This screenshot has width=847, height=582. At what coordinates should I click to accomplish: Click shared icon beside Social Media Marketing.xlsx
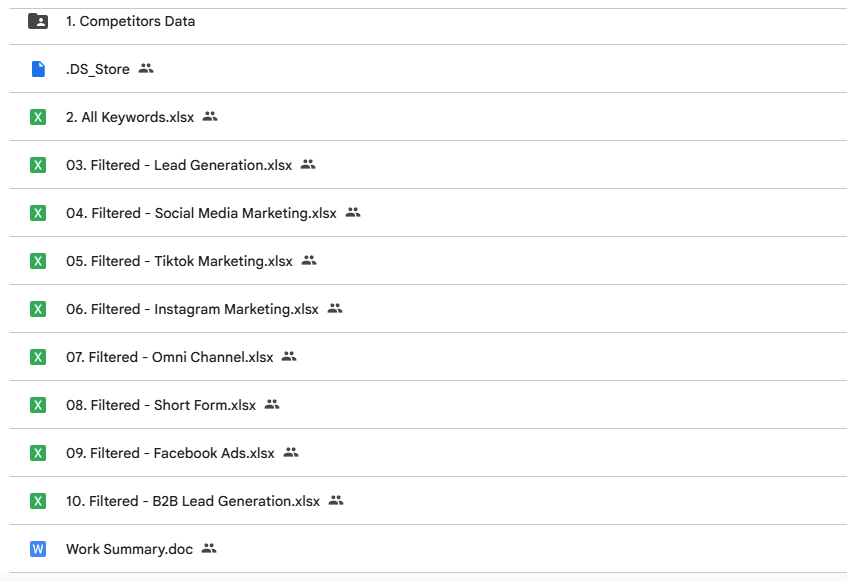353,213
